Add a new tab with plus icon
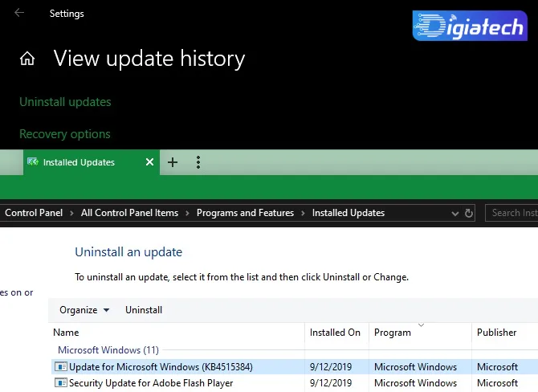 (173, 162)
